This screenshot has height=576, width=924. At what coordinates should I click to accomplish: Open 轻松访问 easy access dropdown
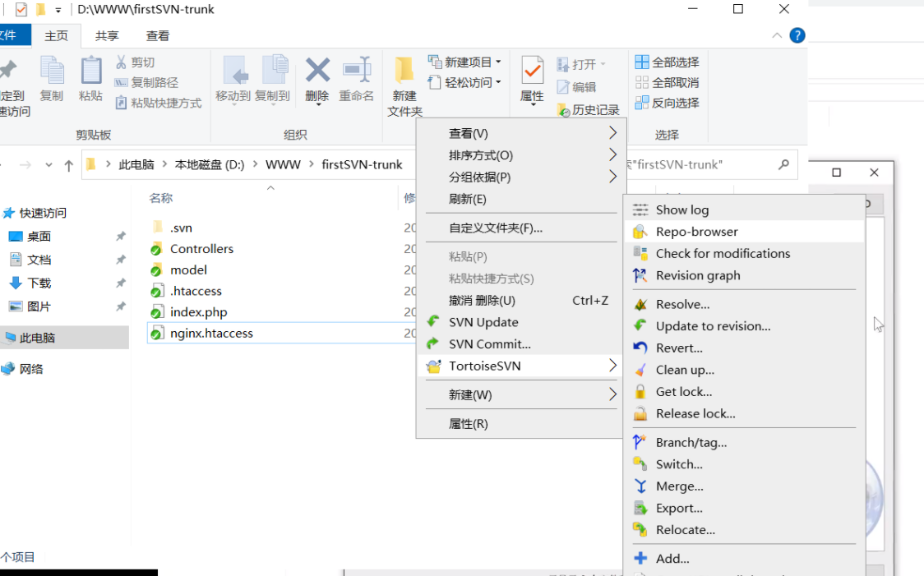465,82
